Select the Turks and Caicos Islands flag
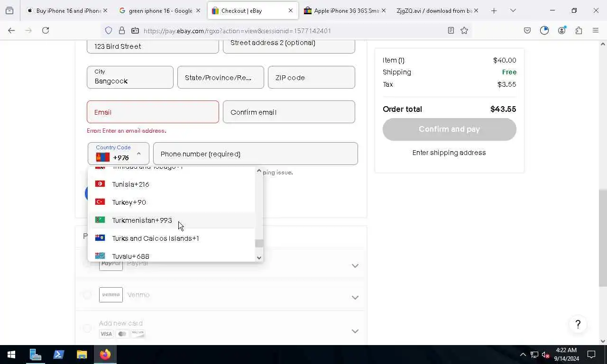This screenshot has width=607, height=364. 100,238
